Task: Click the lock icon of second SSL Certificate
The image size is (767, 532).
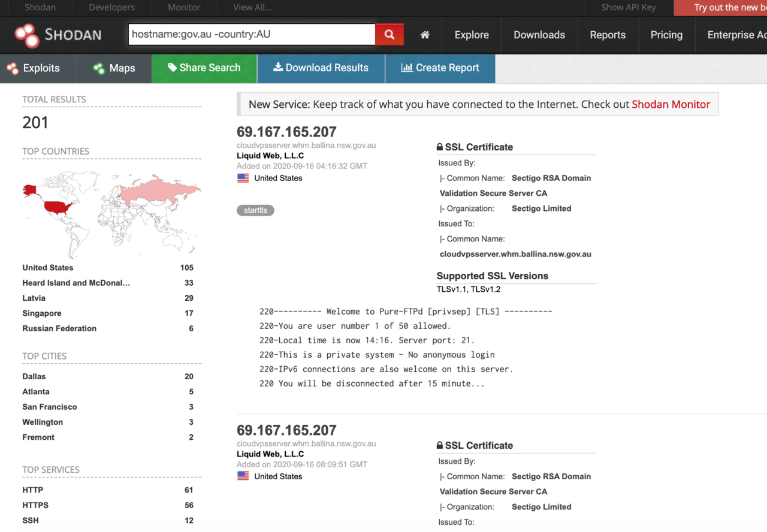Action: point(440,445)
